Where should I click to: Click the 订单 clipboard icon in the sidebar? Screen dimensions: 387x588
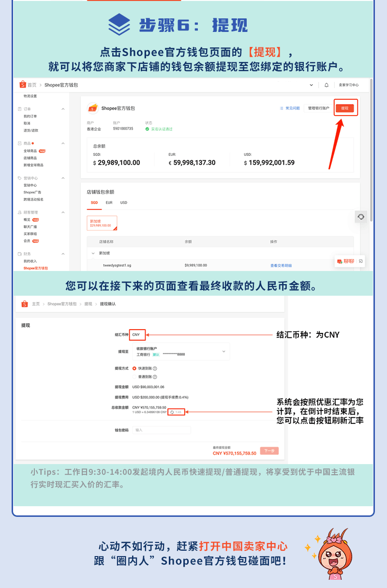tap(19, 109)
